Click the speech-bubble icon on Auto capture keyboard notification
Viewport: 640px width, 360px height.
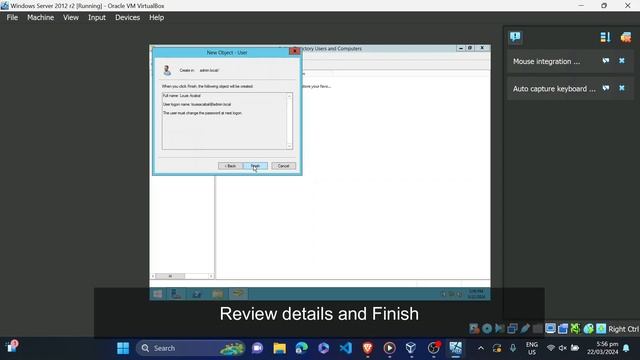606,88
